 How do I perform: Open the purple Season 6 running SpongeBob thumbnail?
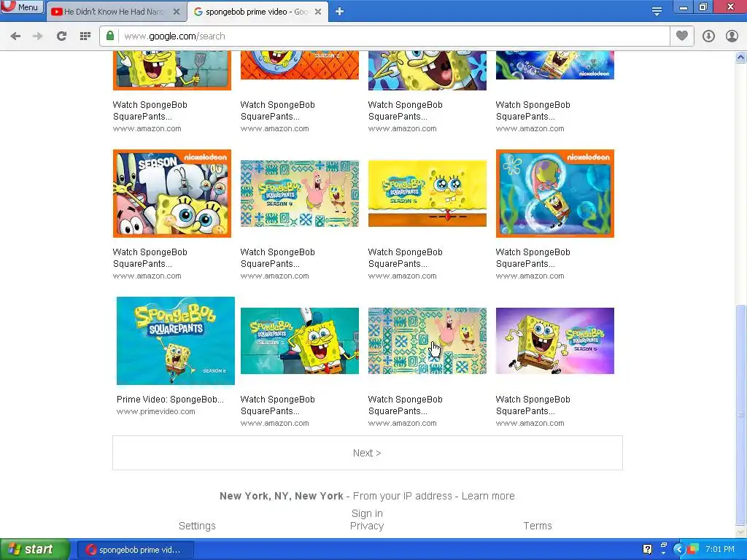555,341
